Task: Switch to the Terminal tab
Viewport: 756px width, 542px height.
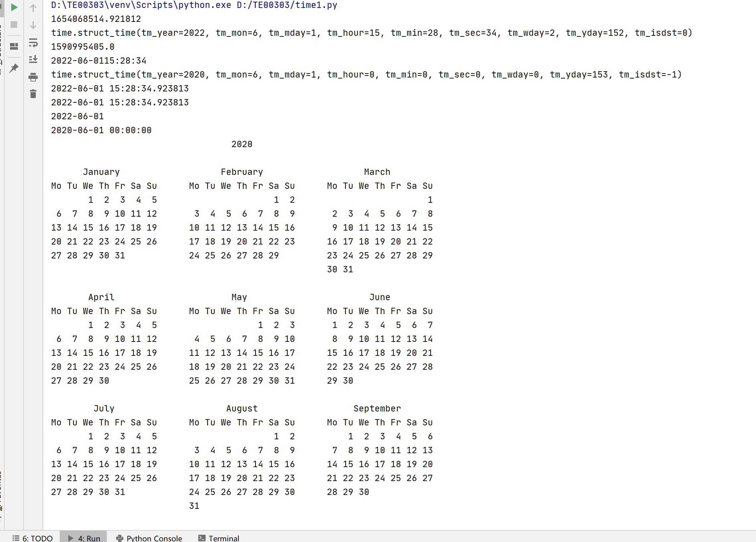Action: 219,538
